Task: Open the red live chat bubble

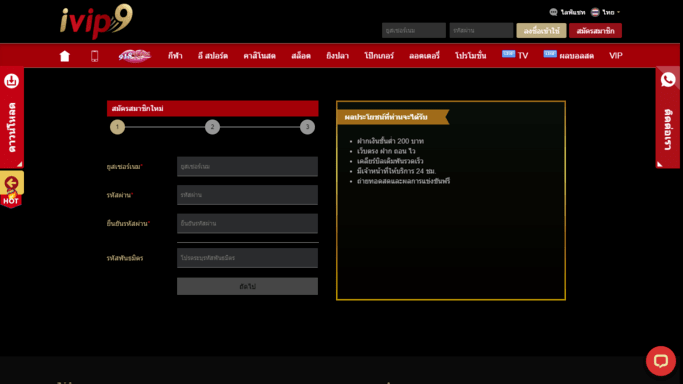Action: point(661,361)
